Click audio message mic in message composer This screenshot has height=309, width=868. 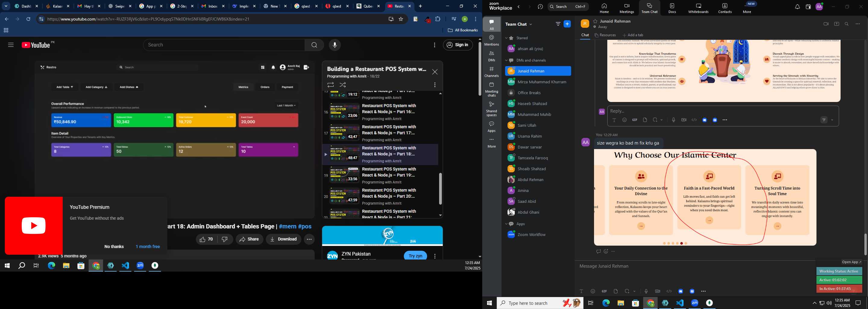coord(646,291)
